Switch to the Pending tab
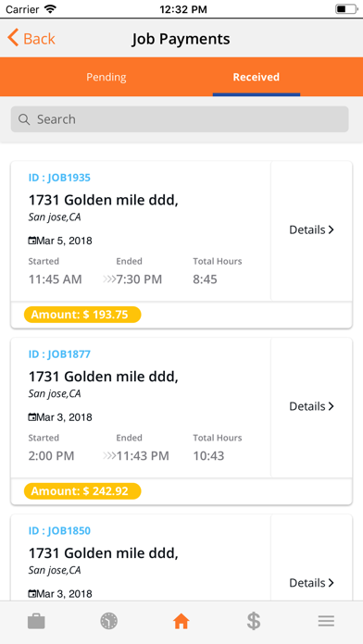This screenshot has width=363, height=644. pyautogui.click(x=106, y=77)
